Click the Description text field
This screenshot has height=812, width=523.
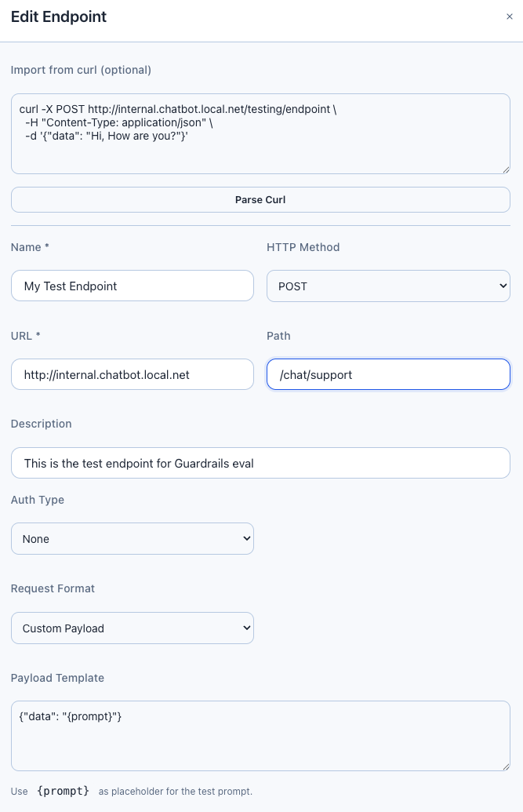(x=260, y=463)
